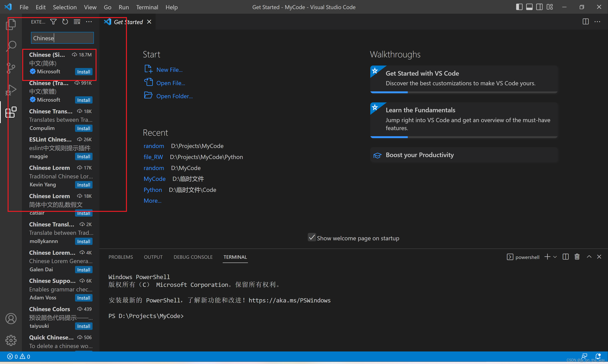
Task: Click the errors and warnings status indicator
Action: tap(19, 356)
